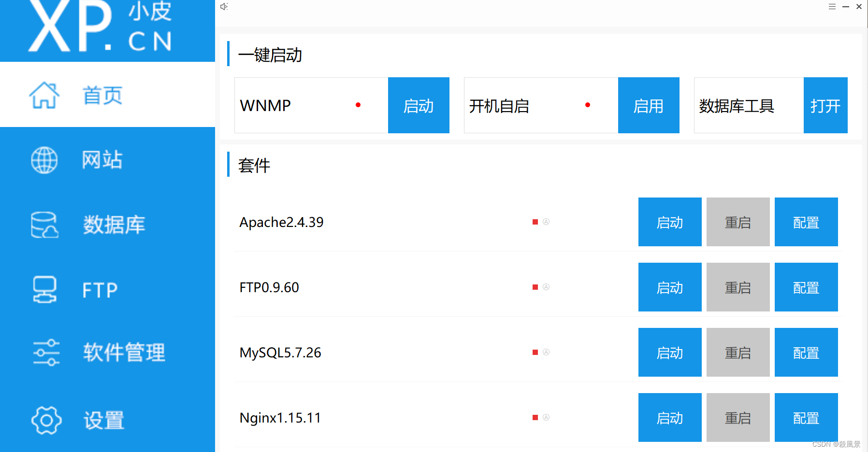Click the sliders icon for 软件管理
868x452 pixels.
click(46, 353)
